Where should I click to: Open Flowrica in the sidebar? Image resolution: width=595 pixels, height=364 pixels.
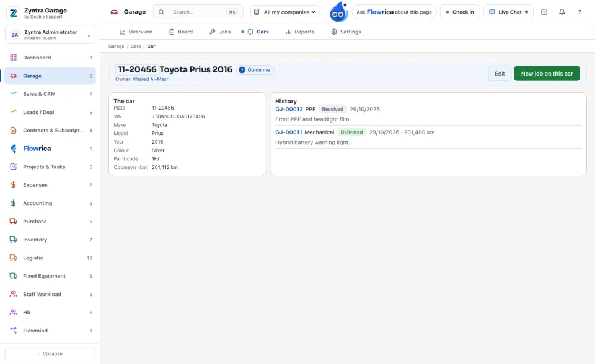[x=50, y=149]
